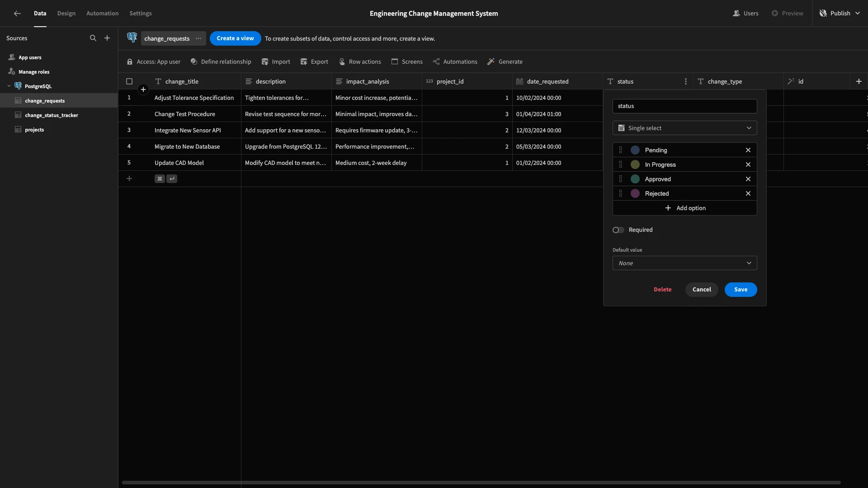This screenshot has width=868, height=488.
Task: Click the Access lock icon
Action: tap(130, 62)
